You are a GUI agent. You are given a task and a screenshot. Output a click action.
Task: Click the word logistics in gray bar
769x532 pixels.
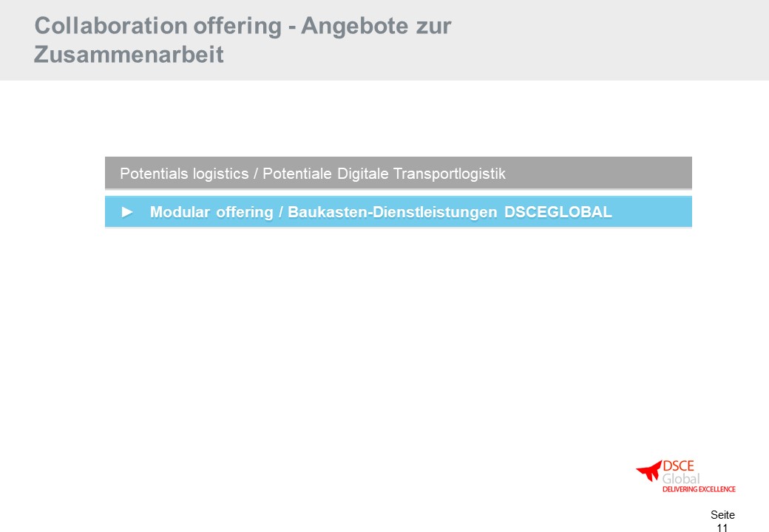pos(220,174)
